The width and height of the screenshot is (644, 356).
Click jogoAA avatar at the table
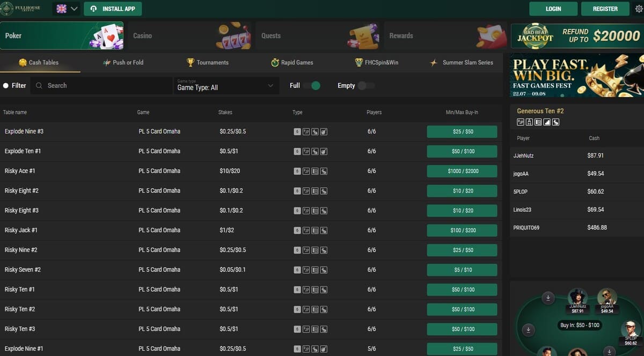click(607, 297)
